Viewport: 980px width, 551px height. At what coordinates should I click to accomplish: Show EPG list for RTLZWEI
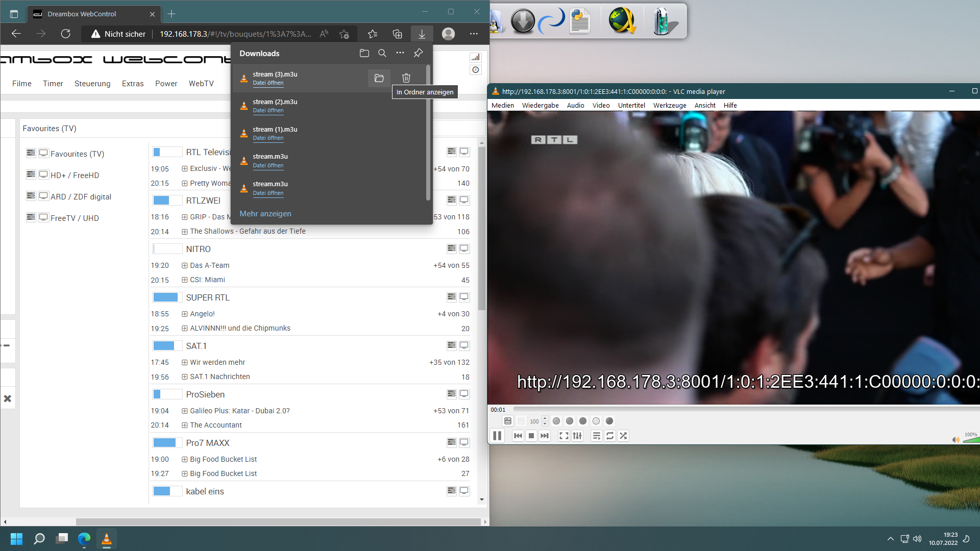(x=451, y=200)
